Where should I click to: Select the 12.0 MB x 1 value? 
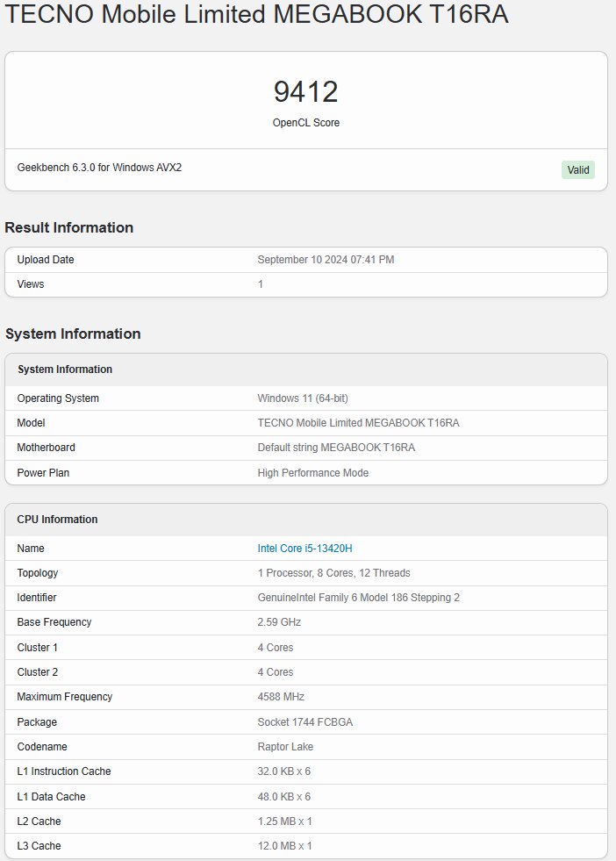pos(285,845)
